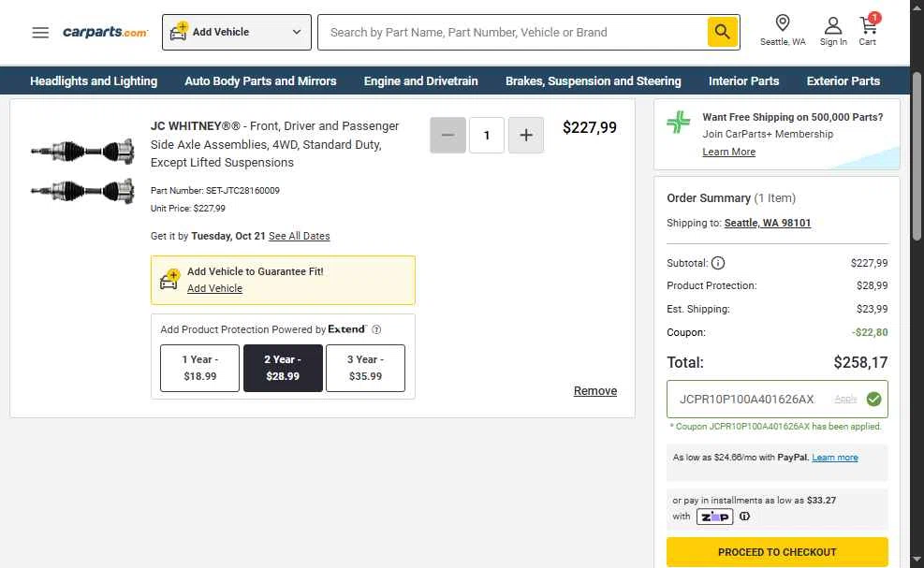
Task: Select 1 Year - $18.99 protection plan
Action: (x=199, y=368)
